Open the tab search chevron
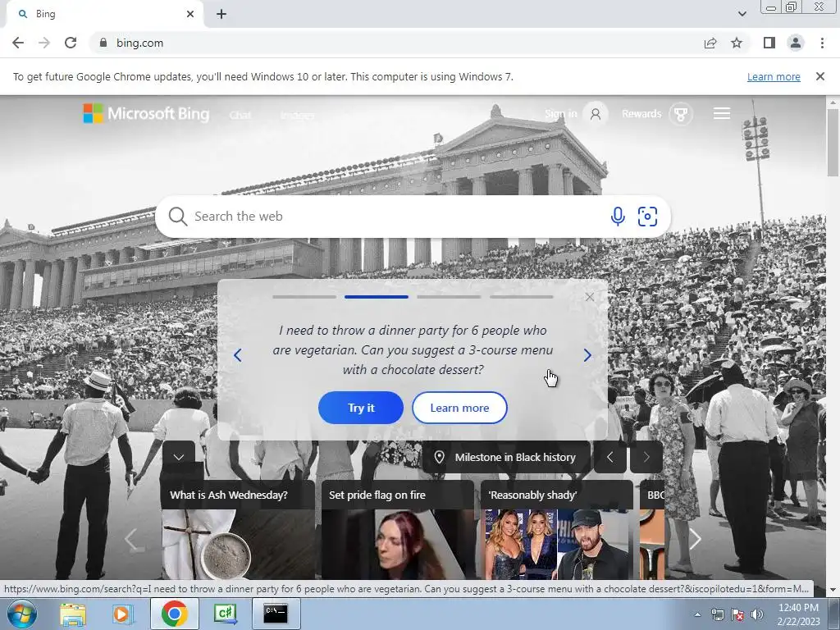Screen dimensions: 840x630 point(742,14)
